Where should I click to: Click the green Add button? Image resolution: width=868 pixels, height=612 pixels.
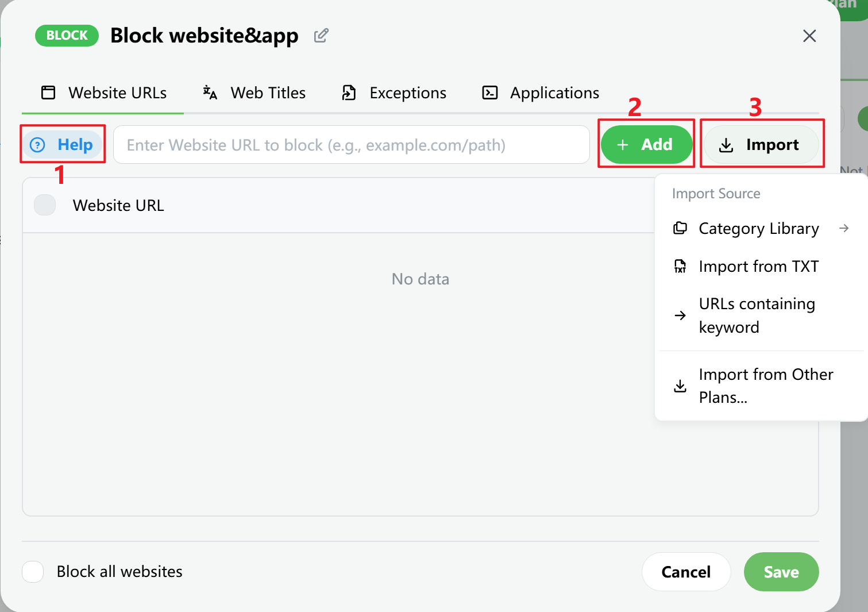(x=646, y=144)
